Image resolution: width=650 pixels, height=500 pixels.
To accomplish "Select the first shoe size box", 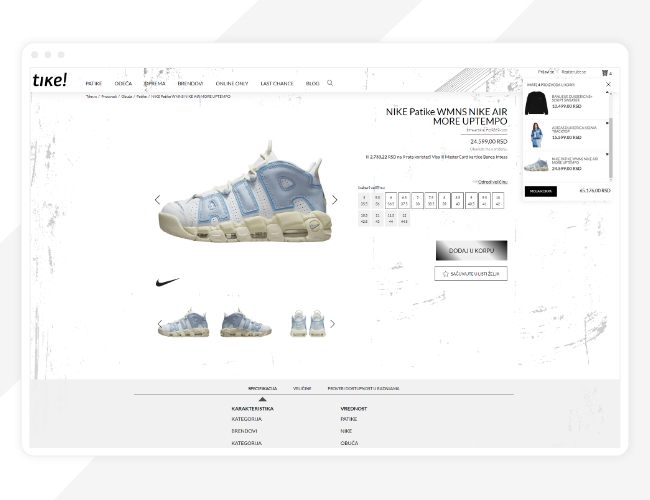I will pyautogui.click(x=364, y=200).
